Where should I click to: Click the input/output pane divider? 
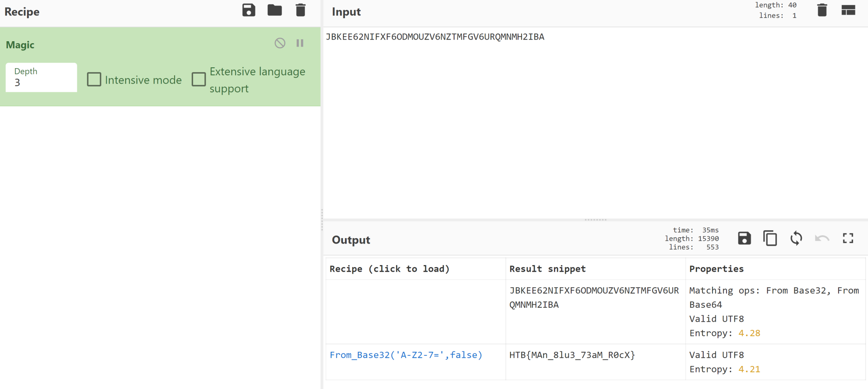click(595, 219)
